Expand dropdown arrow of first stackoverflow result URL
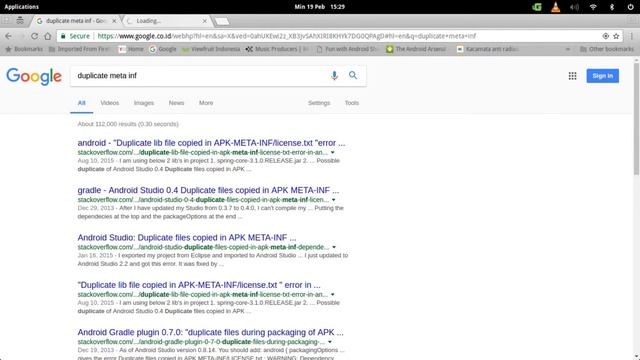The height and width of the screenshot is (360, 640). (x=333, y=153)
